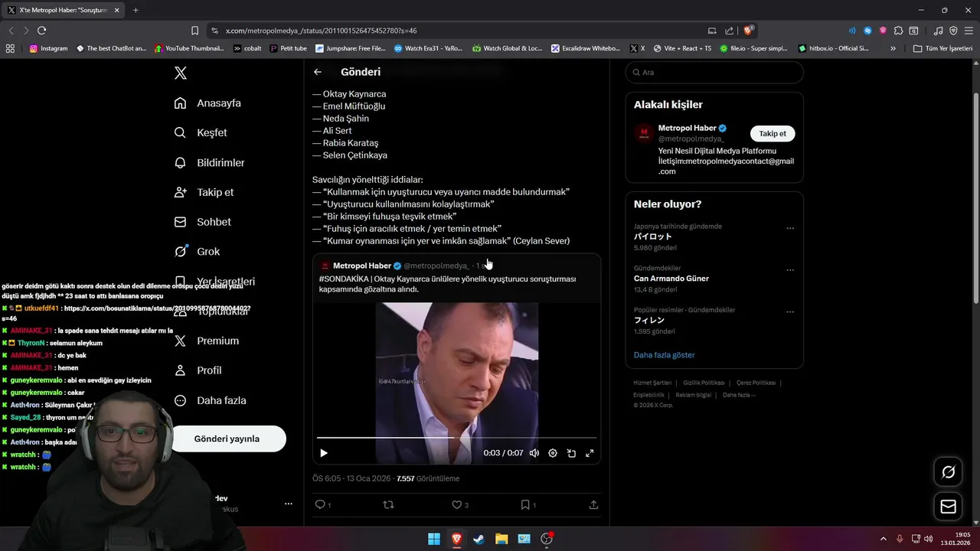
Task: Like the post with the heart icon
Action: [456, 504]
